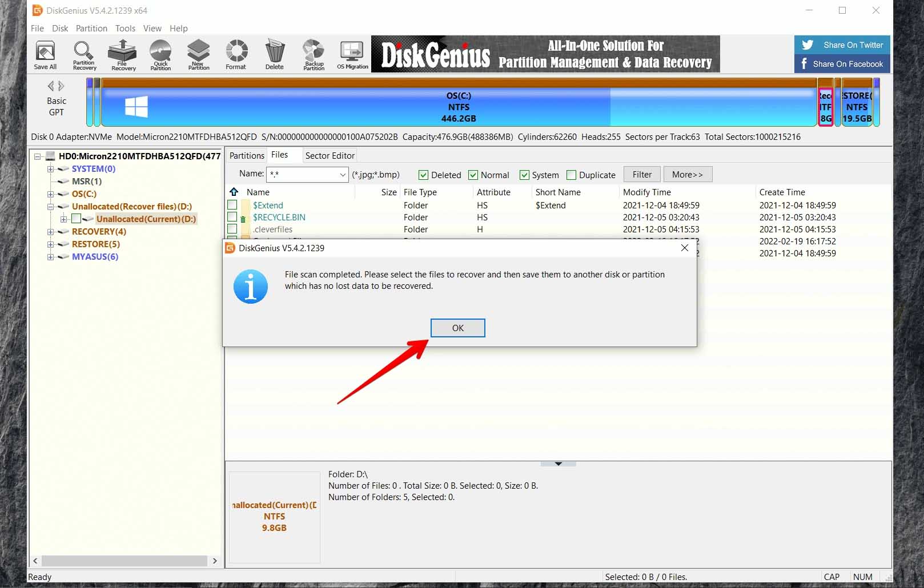Click the tree panel horizontal scrollbar

click(x=124, y=561)
